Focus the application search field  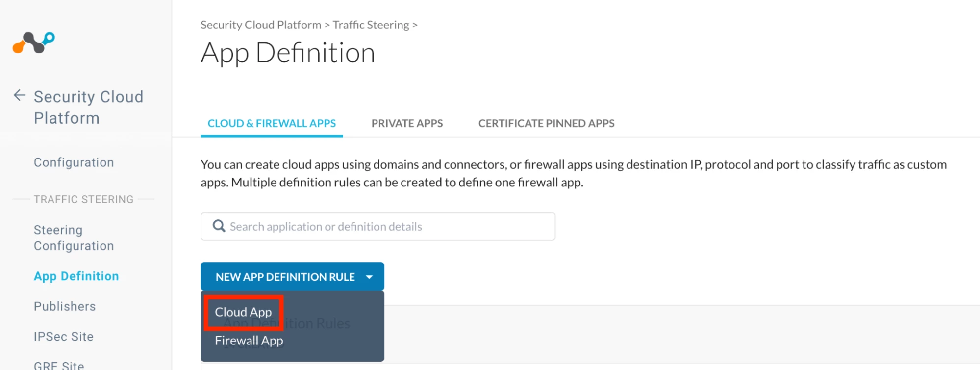[x=377, y=227]
